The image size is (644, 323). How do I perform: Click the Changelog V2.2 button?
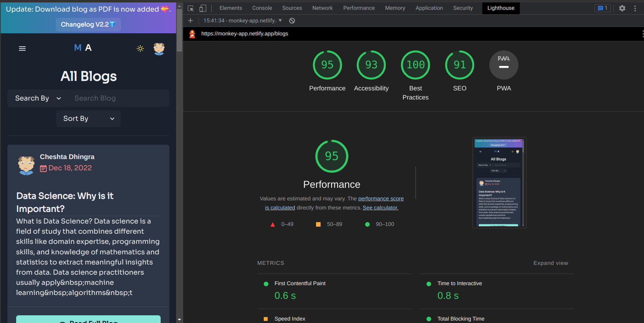point(88,25)
